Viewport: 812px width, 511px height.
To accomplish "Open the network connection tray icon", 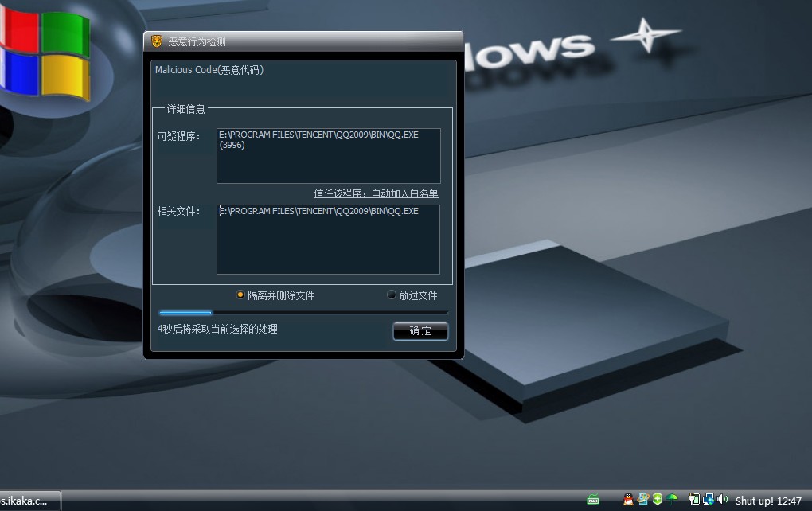I will pyautogui.click(x=708, y=499).
